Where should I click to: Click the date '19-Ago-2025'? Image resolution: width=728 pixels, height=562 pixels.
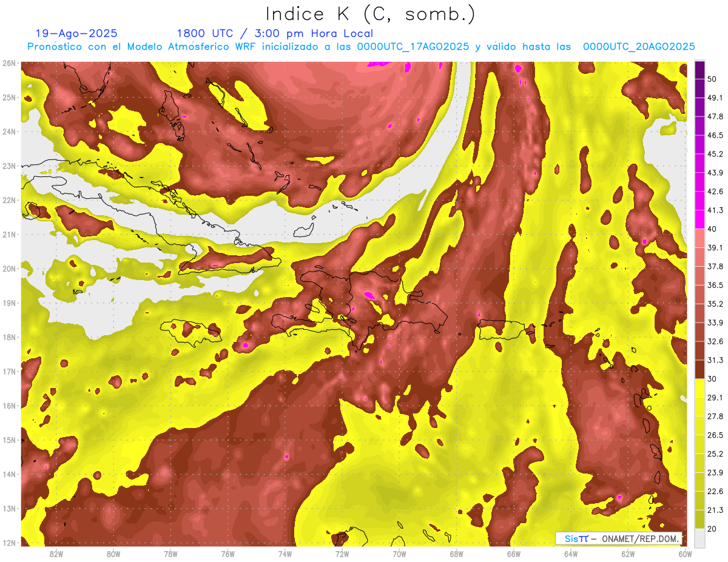click(76, 34)
